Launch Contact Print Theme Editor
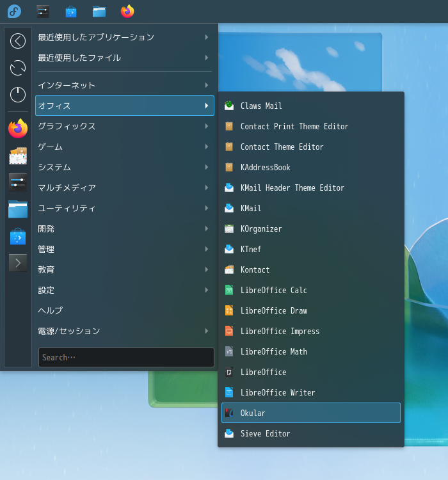448x480 pixels. coord(311,127)
